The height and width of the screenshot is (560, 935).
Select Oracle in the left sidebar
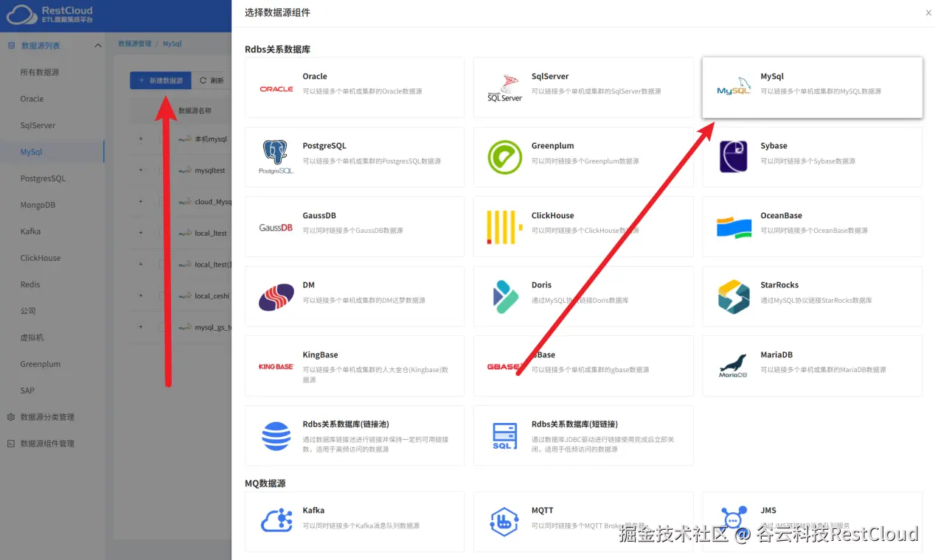point(32,99)
